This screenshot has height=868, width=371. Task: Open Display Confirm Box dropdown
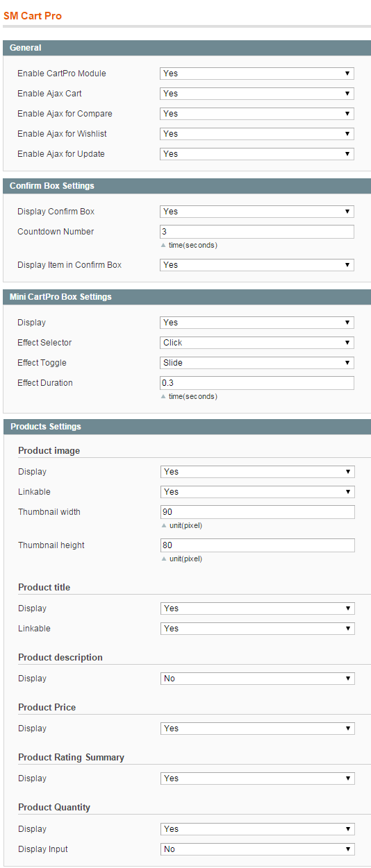pos(257,212)
